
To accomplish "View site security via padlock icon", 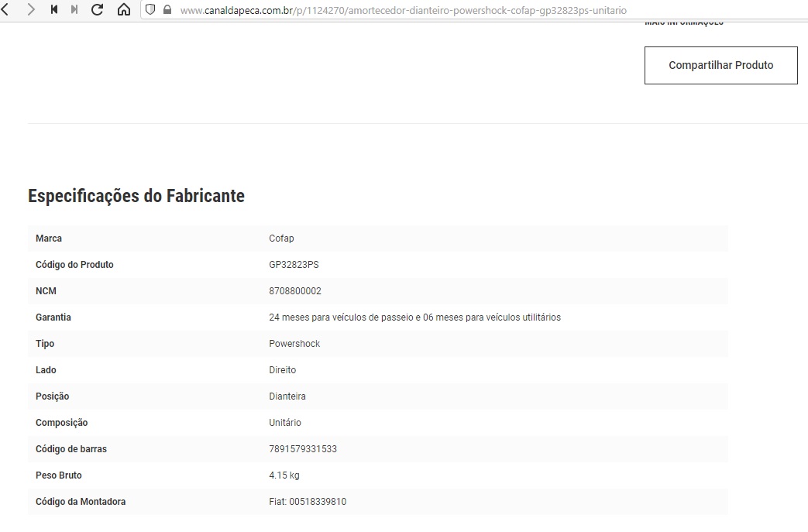I will (x=166, y=10).
